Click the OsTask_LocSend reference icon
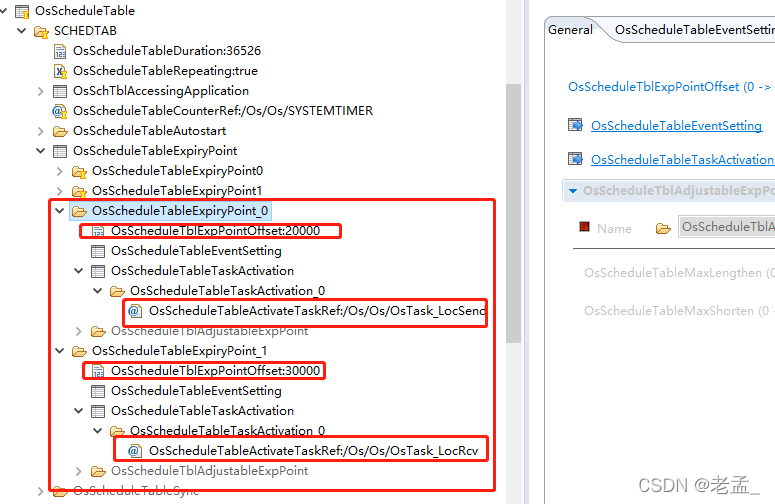Viewport: 775px width, 504px height. 134,311
